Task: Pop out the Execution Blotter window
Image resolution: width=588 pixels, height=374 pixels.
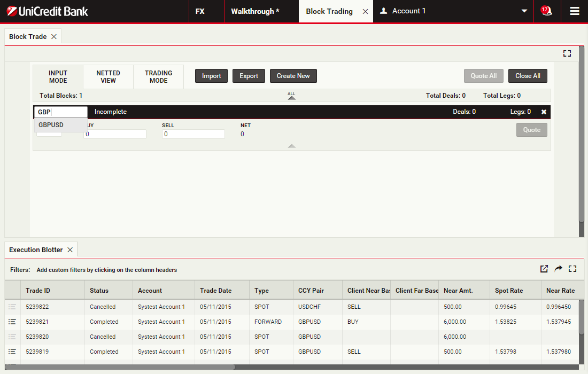Action: (544, 269)
